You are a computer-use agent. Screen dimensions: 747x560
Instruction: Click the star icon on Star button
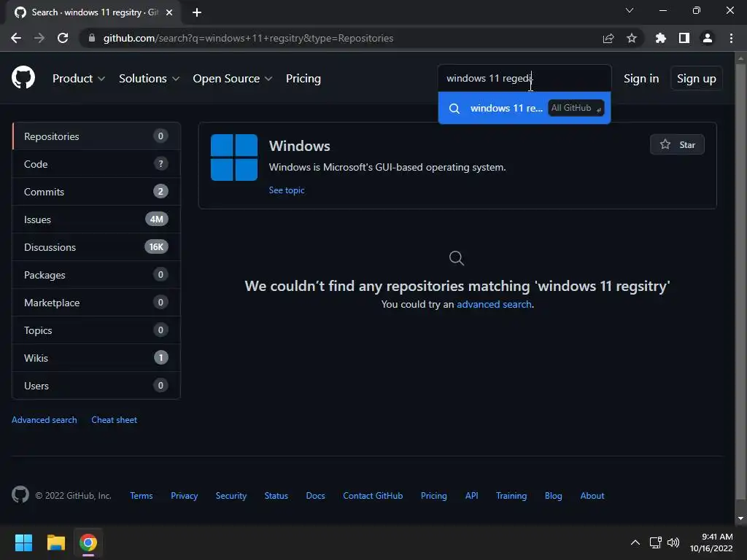click(x=665, y=144)
